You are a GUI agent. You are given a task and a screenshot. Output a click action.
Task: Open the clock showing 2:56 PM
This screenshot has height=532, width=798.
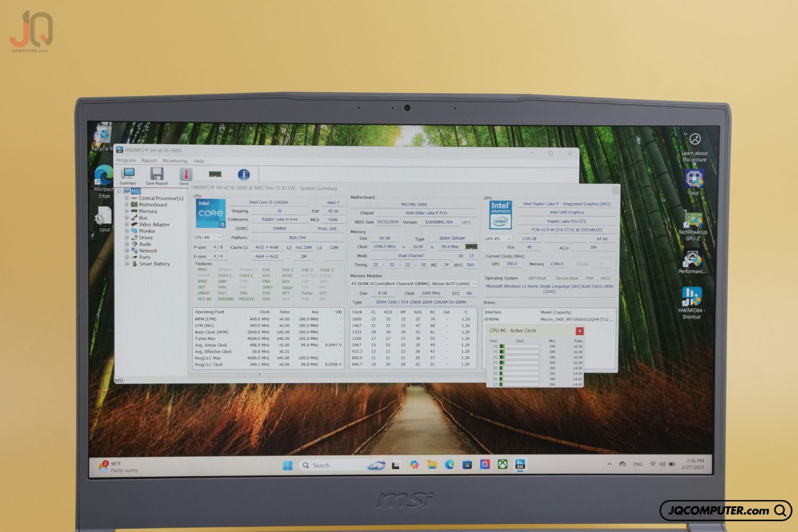694,464
